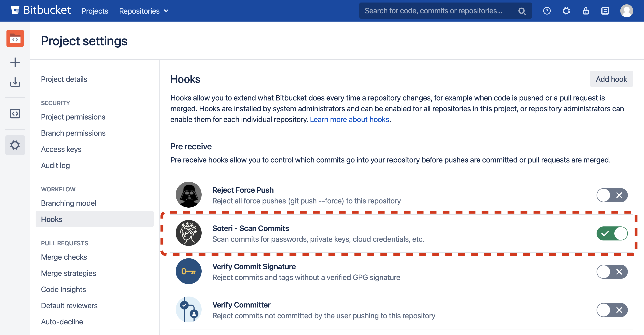
Task: Click the download clone icon in sidebar
Action: click(x=15, y=82)
